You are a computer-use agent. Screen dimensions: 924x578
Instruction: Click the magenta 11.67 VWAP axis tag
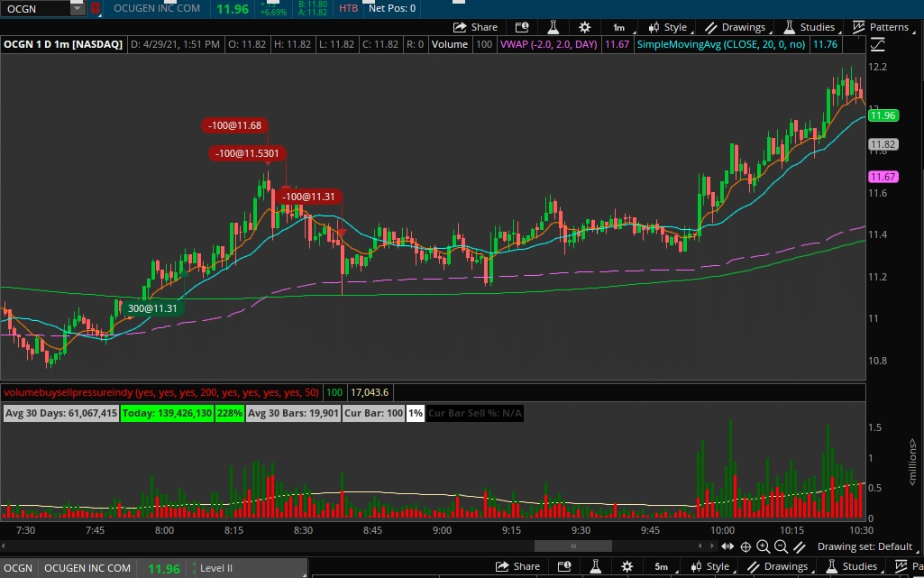point(883,177)
